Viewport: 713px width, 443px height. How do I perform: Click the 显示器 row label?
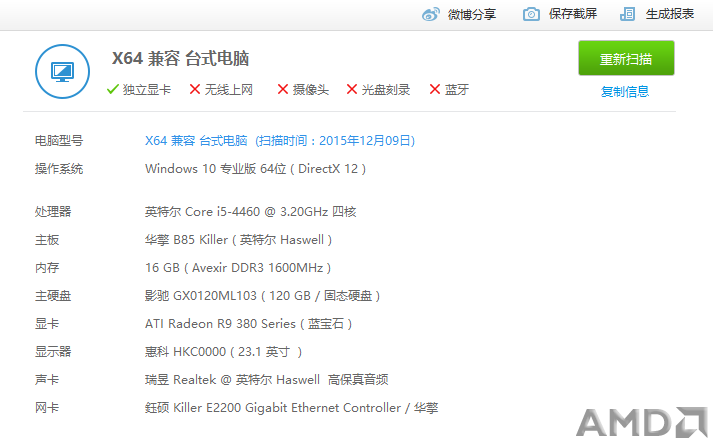(53, 352)
